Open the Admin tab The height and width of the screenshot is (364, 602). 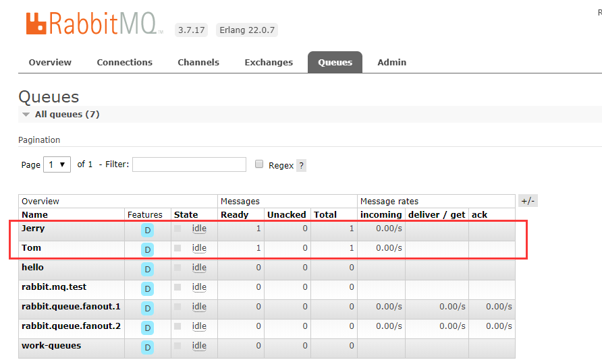coord(391,62)
